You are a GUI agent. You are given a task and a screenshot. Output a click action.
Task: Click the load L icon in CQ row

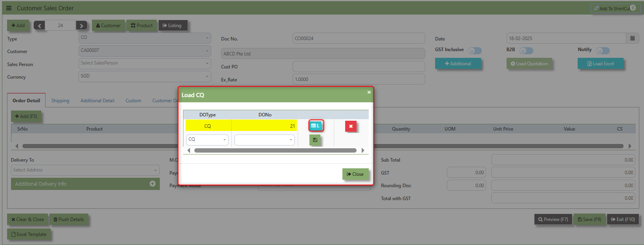click(x=316, y=126)
